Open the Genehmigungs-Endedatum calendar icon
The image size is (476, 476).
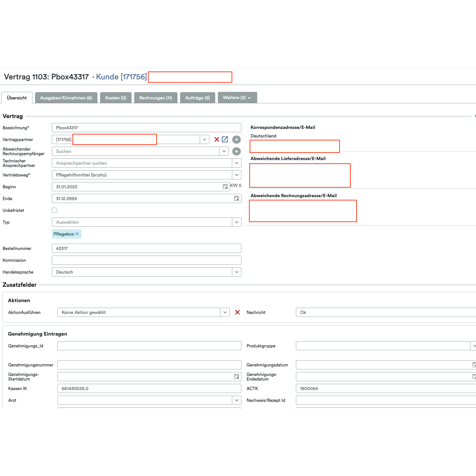474,376
